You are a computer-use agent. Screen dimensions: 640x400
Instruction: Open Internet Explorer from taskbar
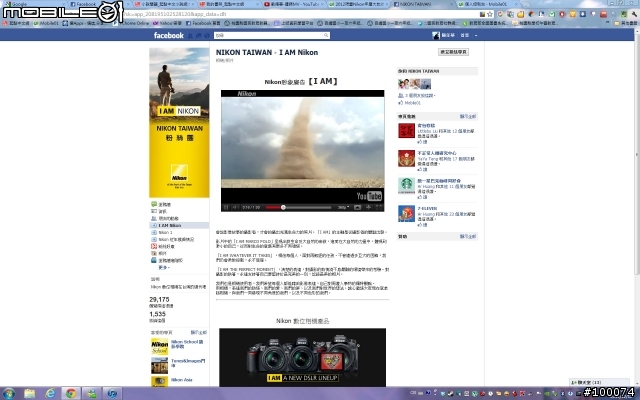click(50, 393)
